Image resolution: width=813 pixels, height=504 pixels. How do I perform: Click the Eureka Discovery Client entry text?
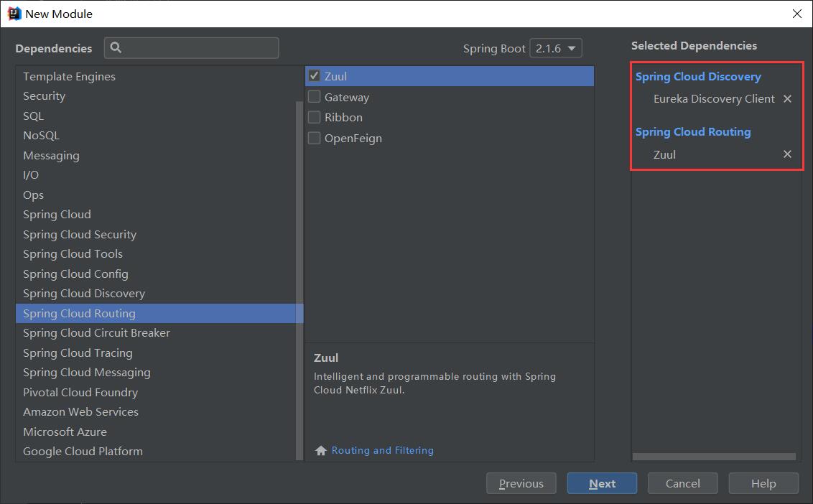click(x=714, y=98)
